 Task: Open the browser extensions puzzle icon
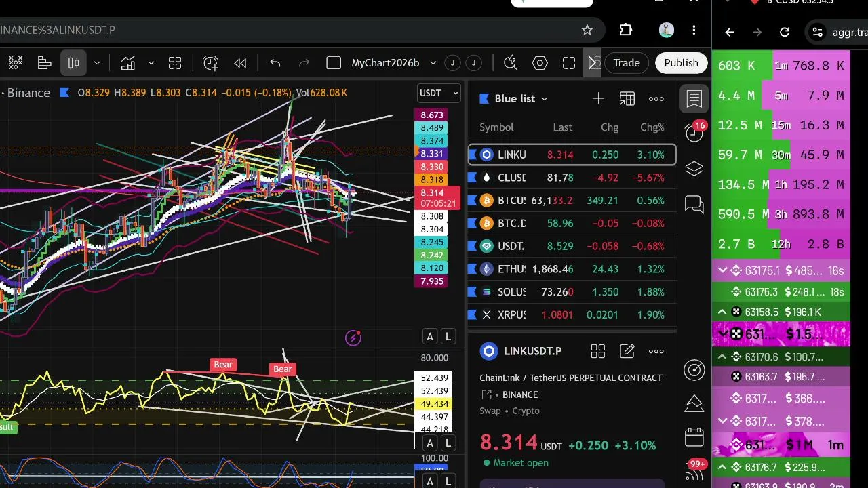pyautogui.click(x=626, y=30)
